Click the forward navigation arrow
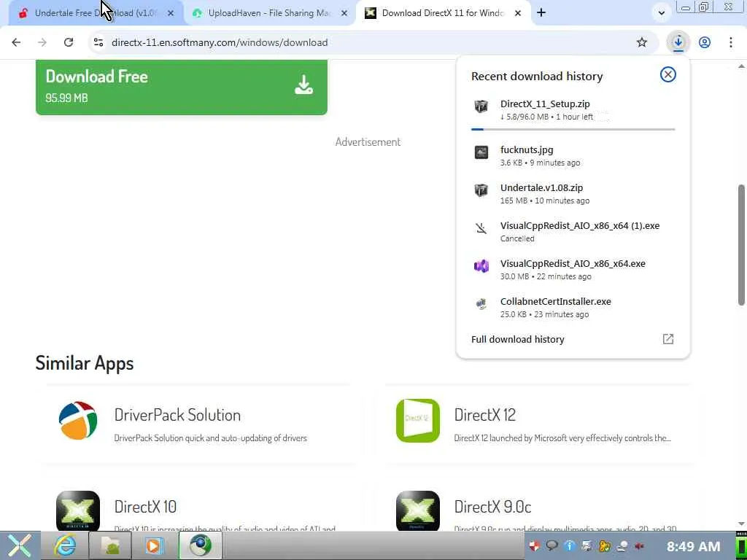Viewport: 747px width, 560px height. [42, 42]
